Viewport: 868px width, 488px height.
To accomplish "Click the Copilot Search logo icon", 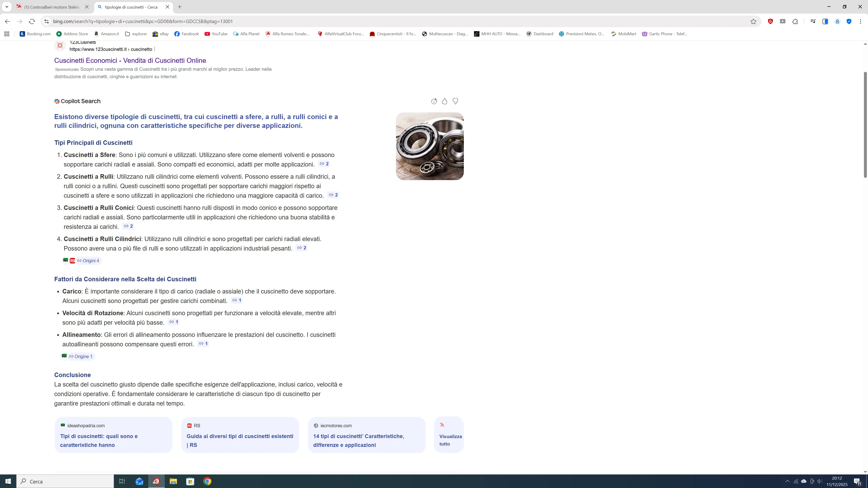I will 57,101.
